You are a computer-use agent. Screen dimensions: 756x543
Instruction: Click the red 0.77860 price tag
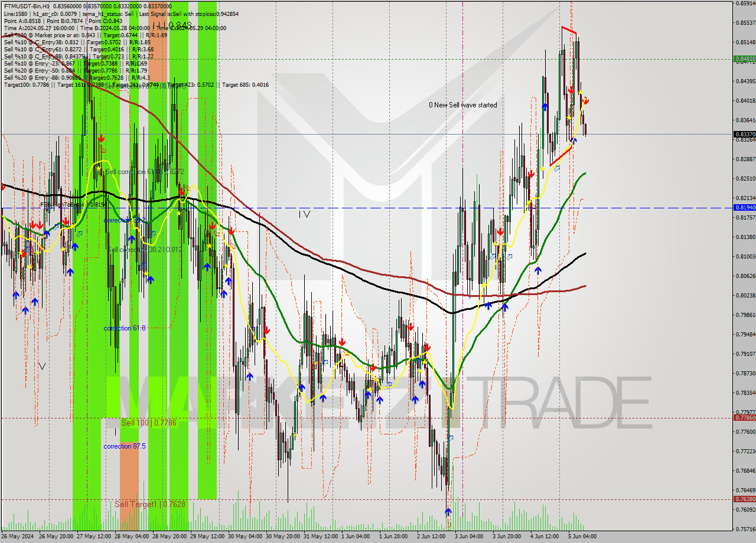click(x=745, y=418)
